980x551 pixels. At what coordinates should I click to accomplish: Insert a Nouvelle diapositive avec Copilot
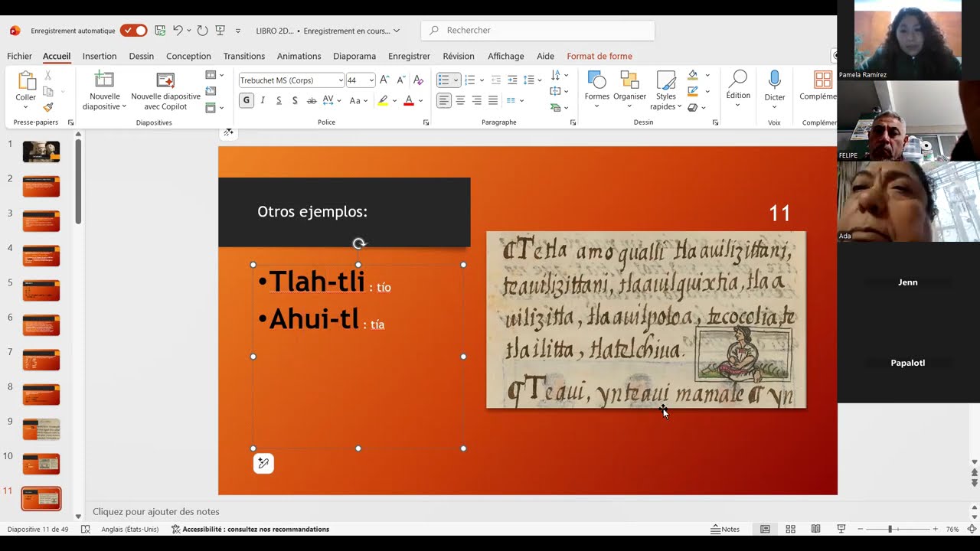pyautogui.click(x=165, y=90)
